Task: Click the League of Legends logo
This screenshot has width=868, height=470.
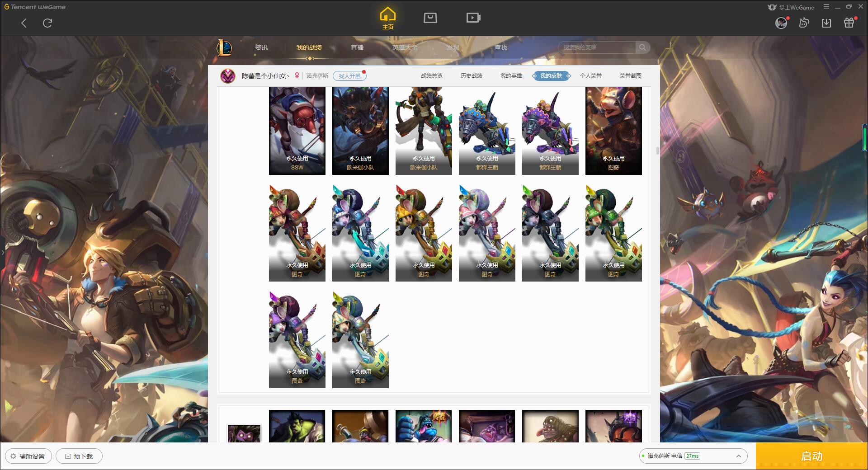Action: tap(224, 47)
